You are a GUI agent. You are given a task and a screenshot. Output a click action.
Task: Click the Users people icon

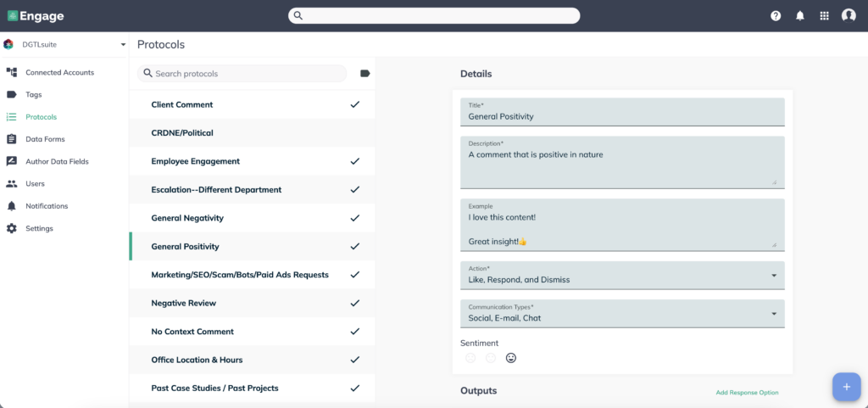[12, 183]
